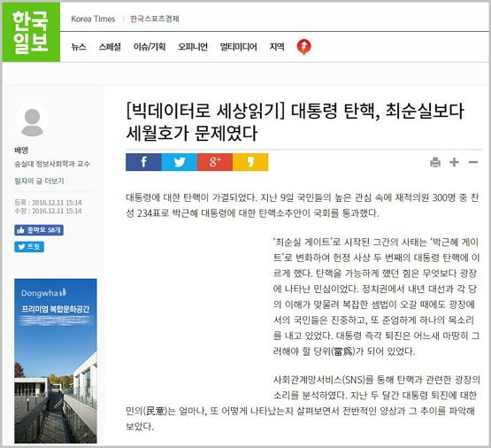Click the 수정 : 2016.12.11 15:14 timestamp
This screenshot has height=448, width=491.
click(x=48, y=211)
